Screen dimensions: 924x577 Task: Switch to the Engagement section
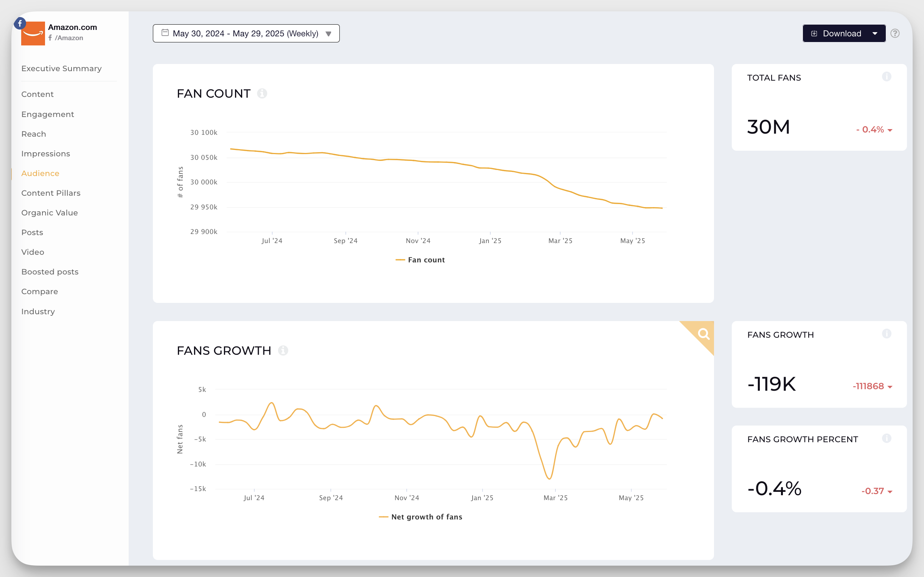coord(47,114)
